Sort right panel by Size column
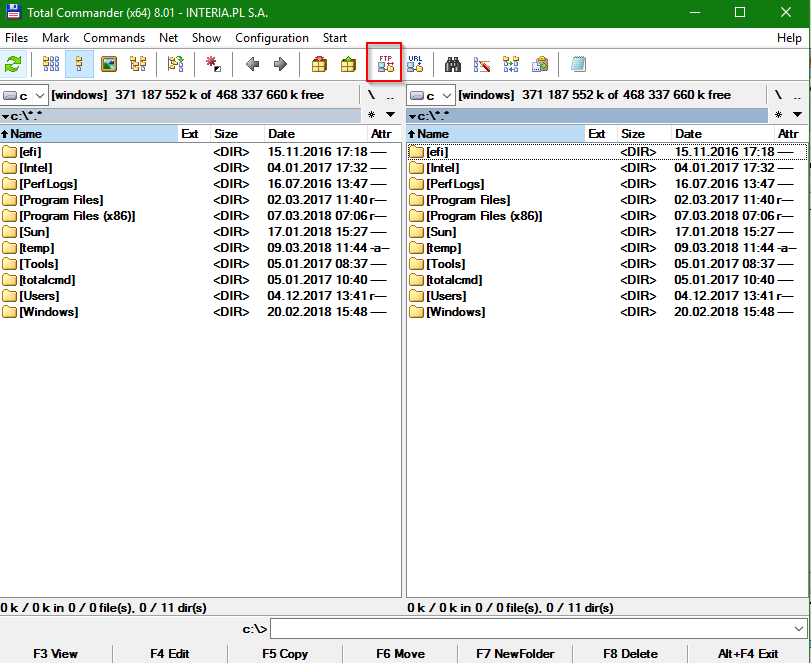 pyautogui.click(x=644, y=134)
